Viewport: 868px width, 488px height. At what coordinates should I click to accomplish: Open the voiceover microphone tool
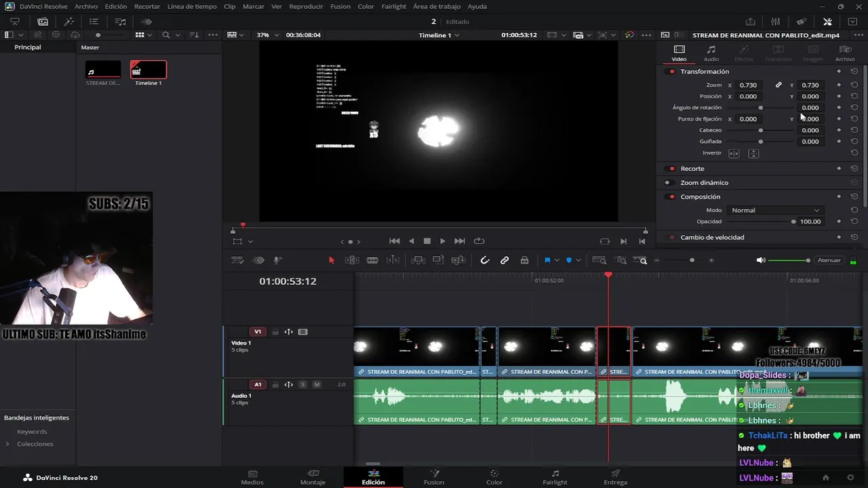point(278,260)
